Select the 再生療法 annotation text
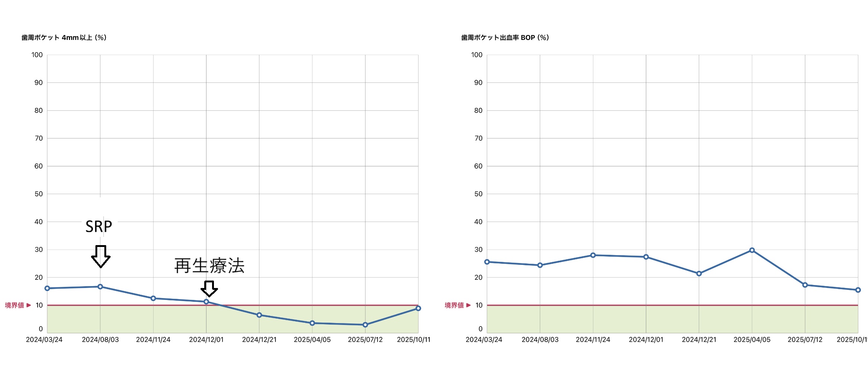The image size is (868, 385). click(209, 266)
